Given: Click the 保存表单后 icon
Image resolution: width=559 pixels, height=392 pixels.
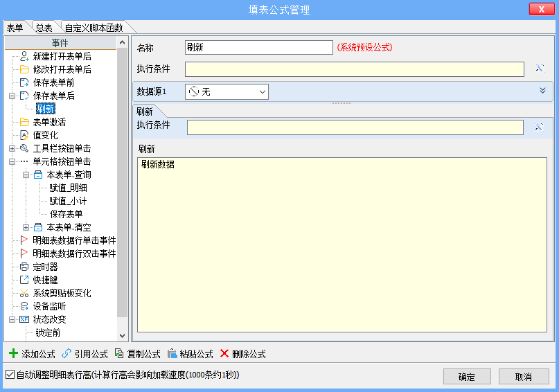Looking at the screenshot, I should coord(24,96).
